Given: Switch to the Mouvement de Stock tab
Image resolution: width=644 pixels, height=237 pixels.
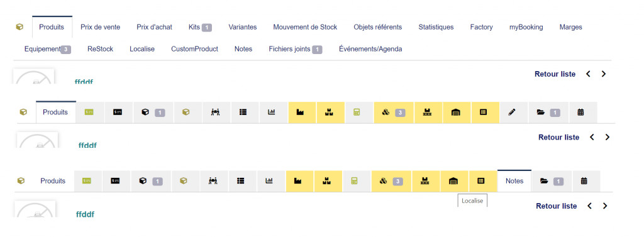Looking at the screenshot, I should click(305, 27).
